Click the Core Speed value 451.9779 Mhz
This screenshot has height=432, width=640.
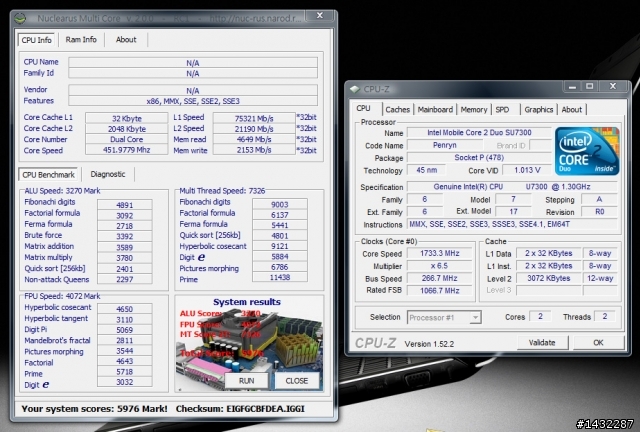point(127,150)
